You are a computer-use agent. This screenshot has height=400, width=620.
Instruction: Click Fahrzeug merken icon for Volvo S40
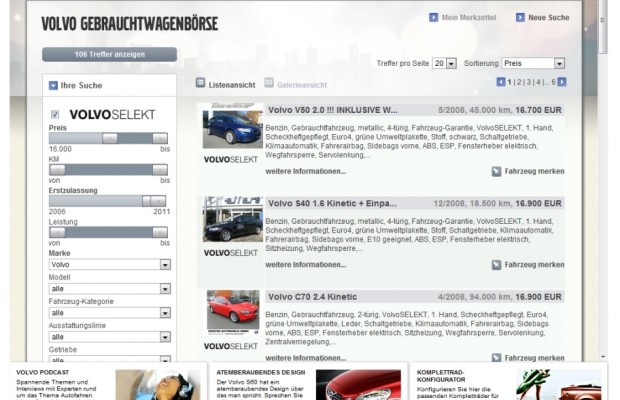coord(496,265)
